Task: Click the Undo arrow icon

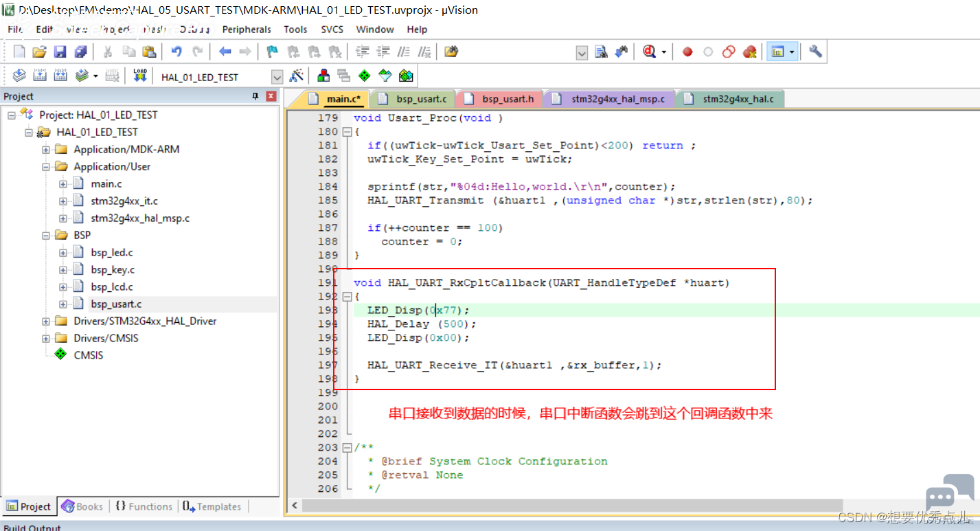Action: pos(176,52)
